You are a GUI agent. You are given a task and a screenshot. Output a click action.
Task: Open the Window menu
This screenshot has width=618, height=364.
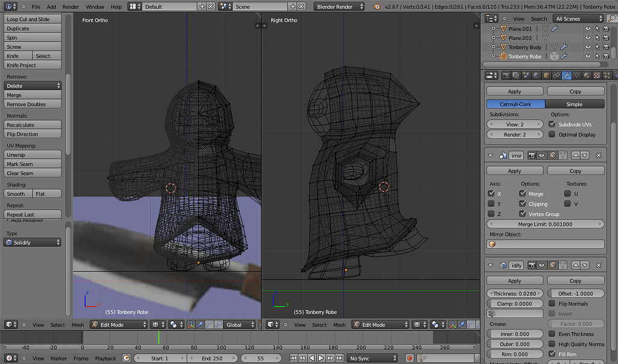pos(95,7)
